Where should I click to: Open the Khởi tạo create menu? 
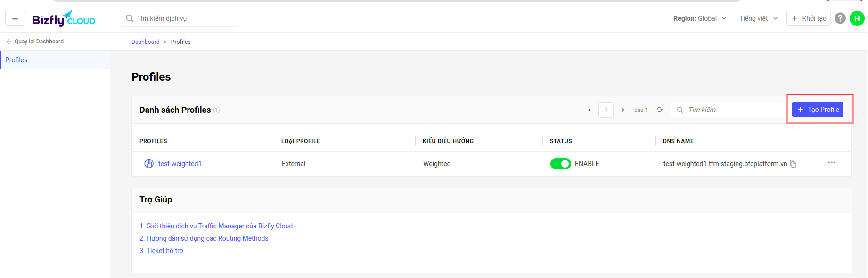[809, 18]
